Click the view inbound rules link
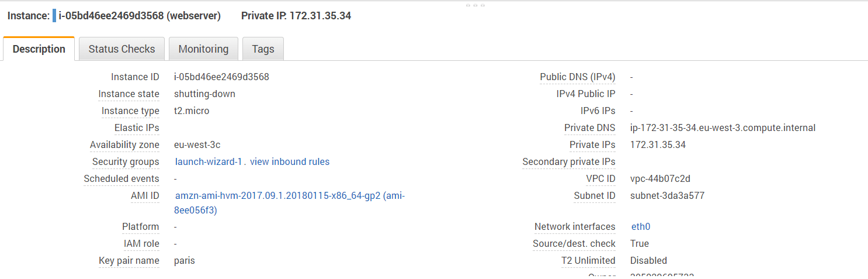Screen dimensions: 868x279 (290, 162)
